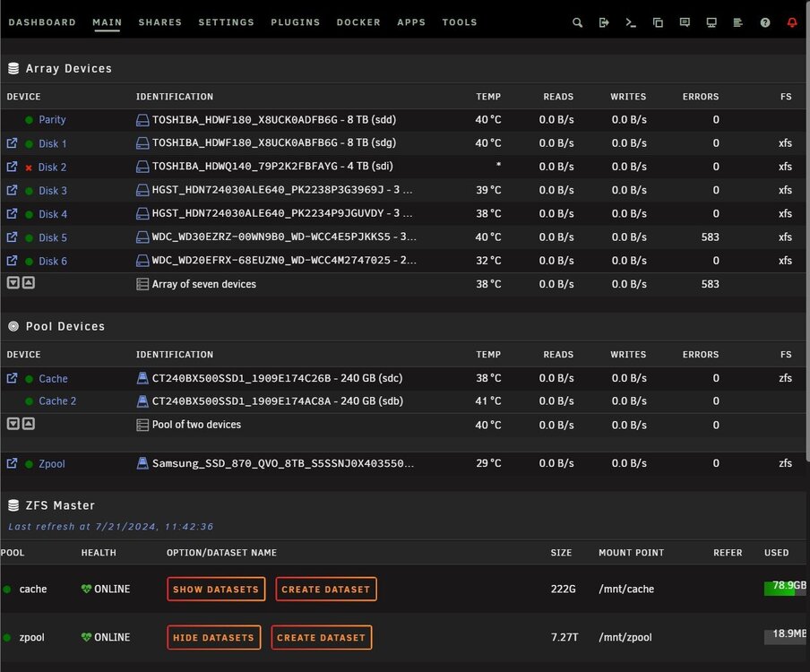Open the feedback icon in top bar
This screenshot has height=672, width=810.
[685, 22]
